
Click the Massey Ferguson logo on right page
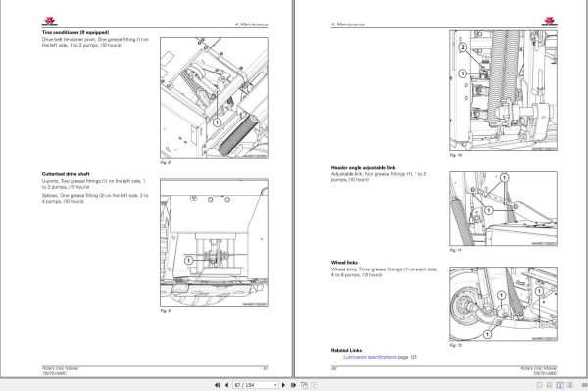click(x=550, y=21)
